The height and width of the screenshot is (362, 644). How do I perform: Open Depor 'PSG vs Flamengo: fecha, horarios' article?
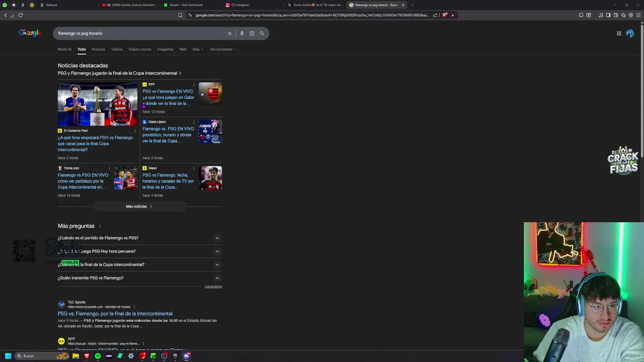point(168,181)
